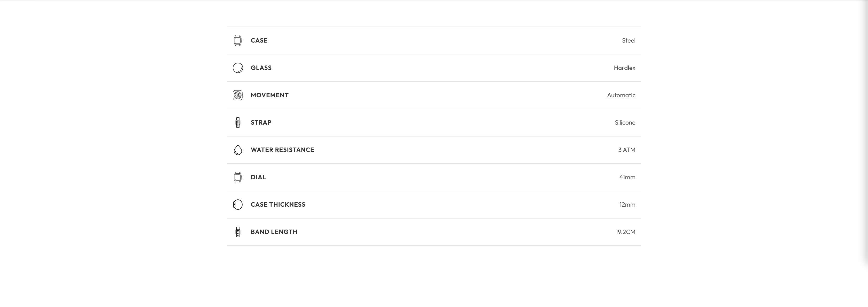868x307 pixels.
Task: Click the BAND LENGTH label
Action: click(274, 232)
